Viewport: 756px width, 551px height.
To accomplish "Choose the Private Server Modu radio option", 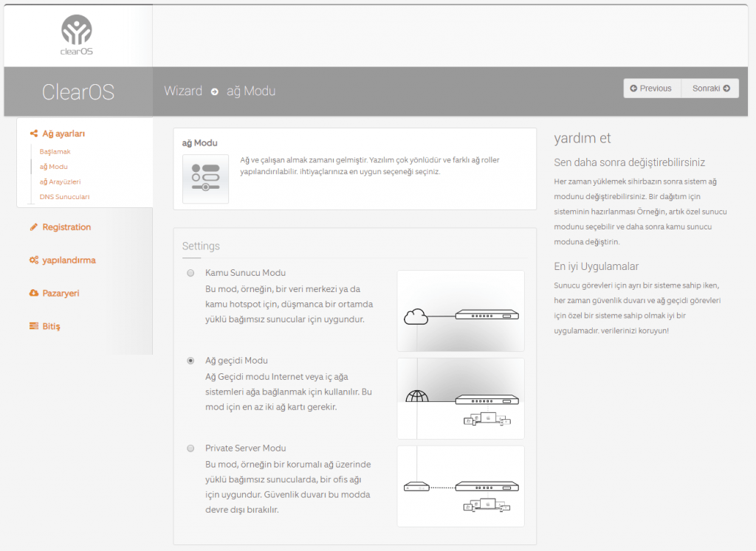I will pos(190,448).
